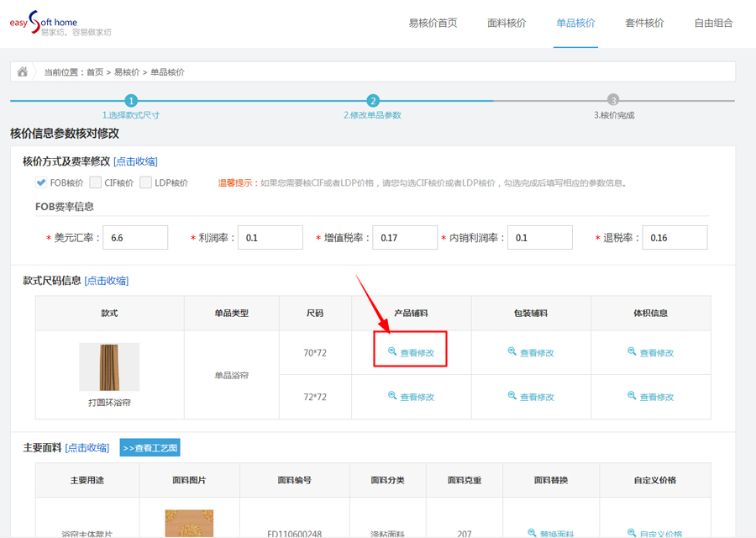Click the 内销利润率 input field
This screenshot has height=538, width=756.
(540, 237)
